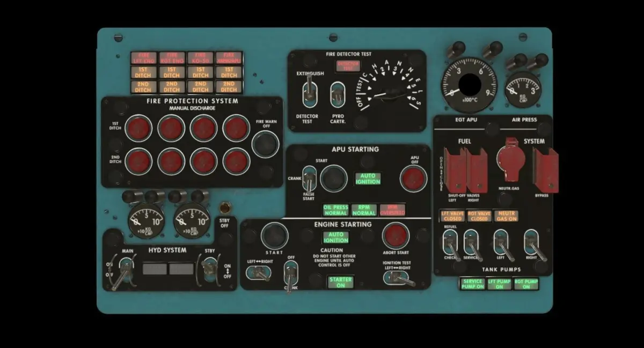The height and width of the screenshot is (348, 644).
Task: Click the FIRE LFT ENG warning light
Action: (143, 58)
